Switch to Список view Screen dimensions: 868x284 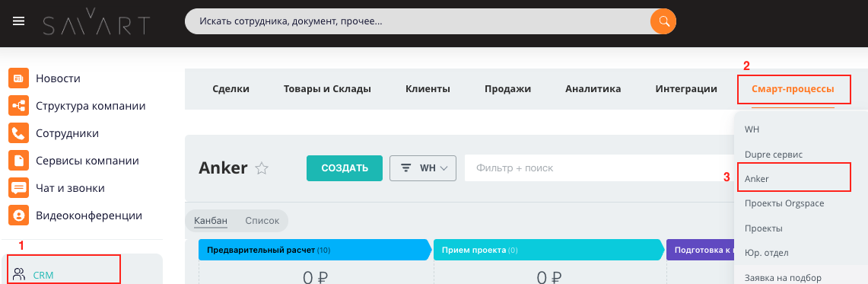[x=262, y=220]
